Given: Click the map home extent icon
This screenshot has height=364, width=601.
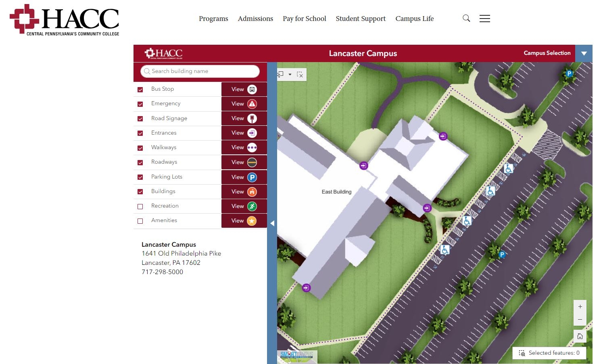Looking at the screenshot, I should click(580, 336).
